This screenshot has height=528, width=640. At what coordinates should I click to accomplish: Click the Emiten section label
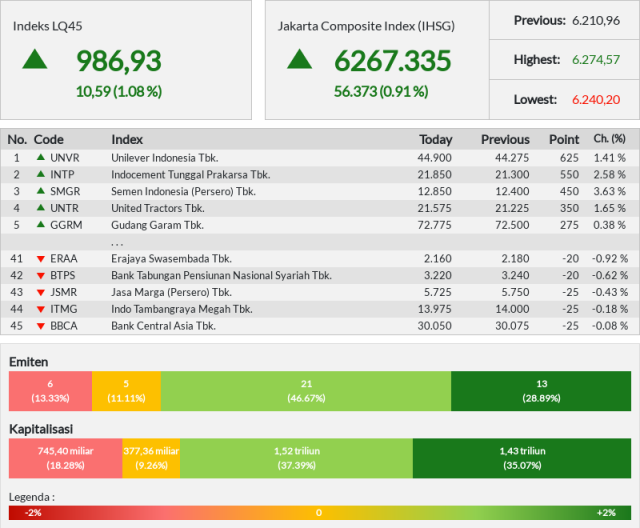[29, 362]
